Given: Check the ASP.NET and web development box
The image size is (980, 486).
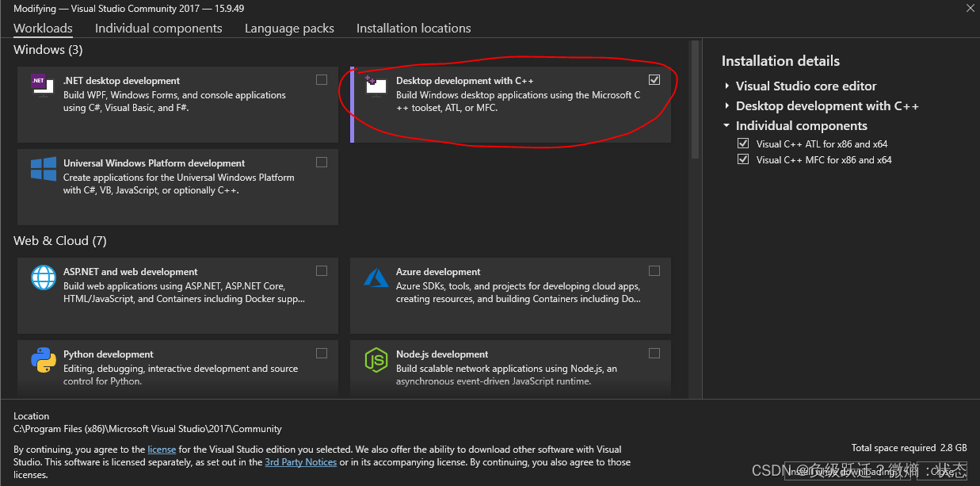Looking at the screenshot, I should 321,270.
